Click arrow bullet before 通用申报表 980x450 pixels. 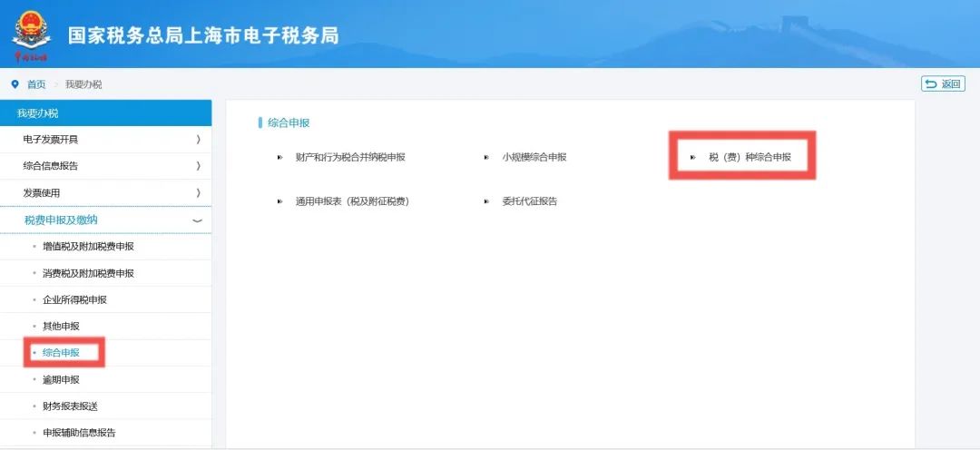tap(280, 201)
